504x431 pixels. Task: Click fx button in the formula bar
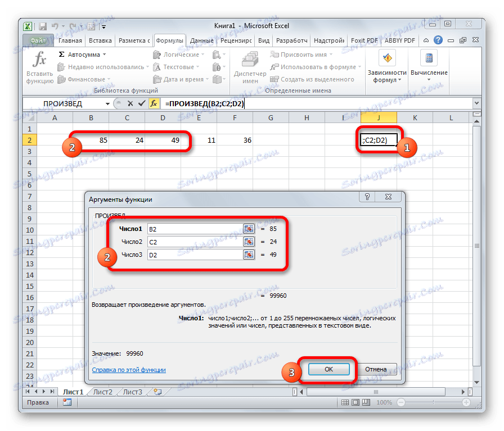(x=154, y=103)
